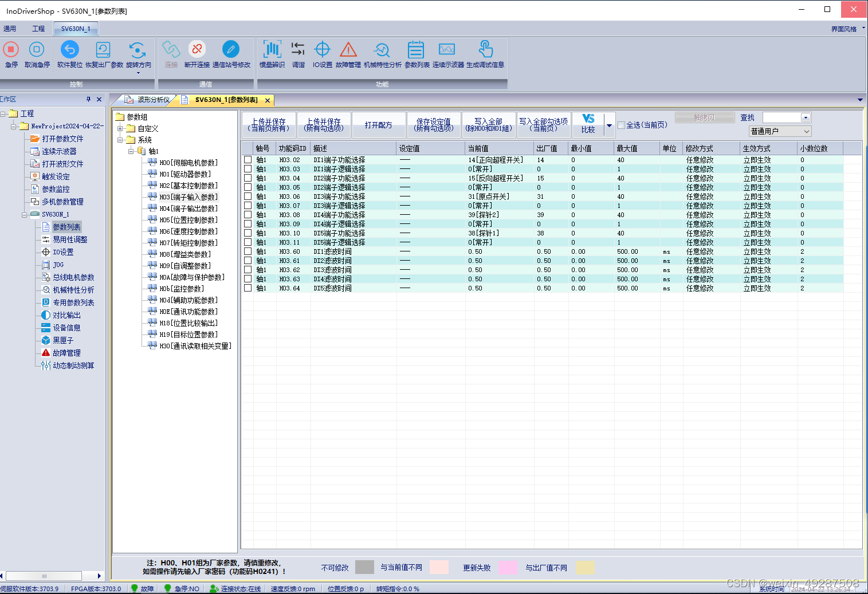The width and height of the screenshot is (868, 594).
Task: Open the 参数列表 icon in ribbon
Action: [x=416, y=50]
